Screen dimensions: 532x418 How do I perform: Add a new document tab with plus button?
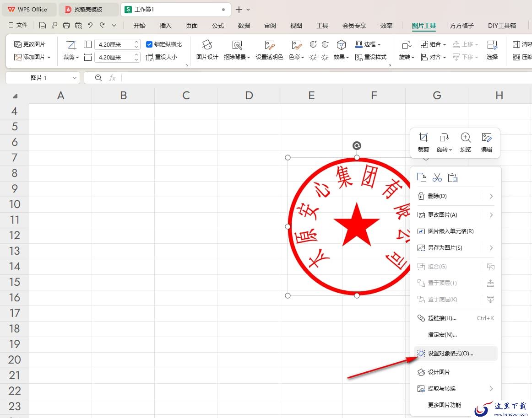click(x=239, y=10)
